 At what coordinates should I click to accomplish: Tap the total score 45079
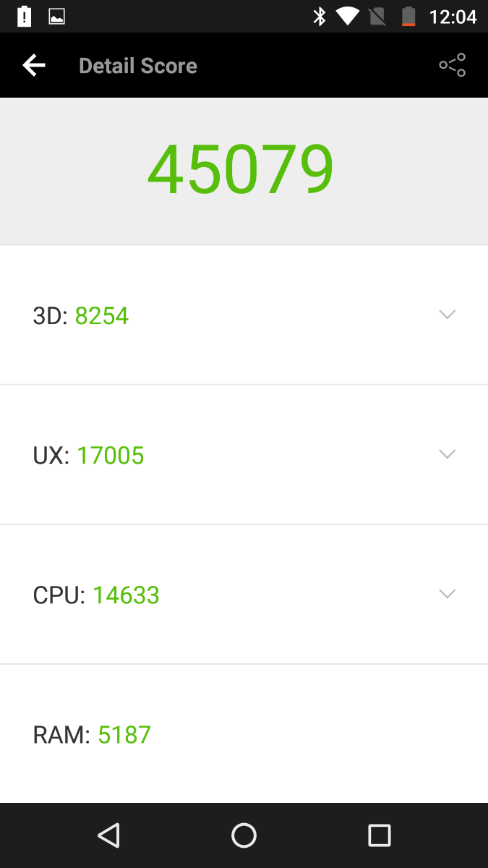241,171
